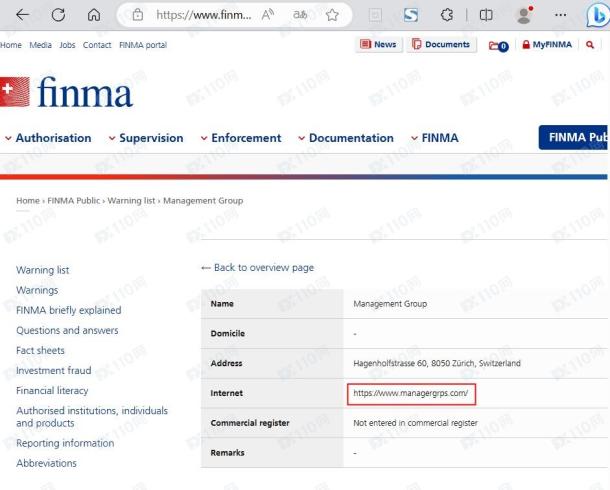Open the Extensions puzzle icon
610x490 pixels.
(x=447, y=15)
